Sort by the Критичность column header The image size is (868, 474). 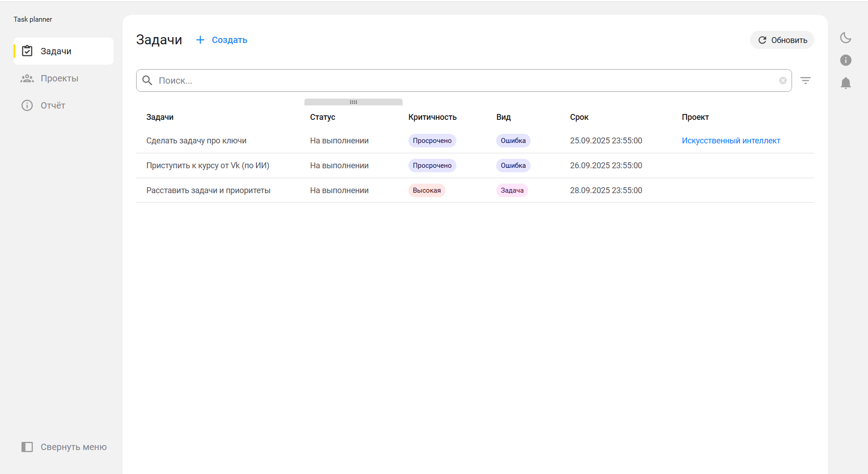pyautogui.click(x=432, y=117)
